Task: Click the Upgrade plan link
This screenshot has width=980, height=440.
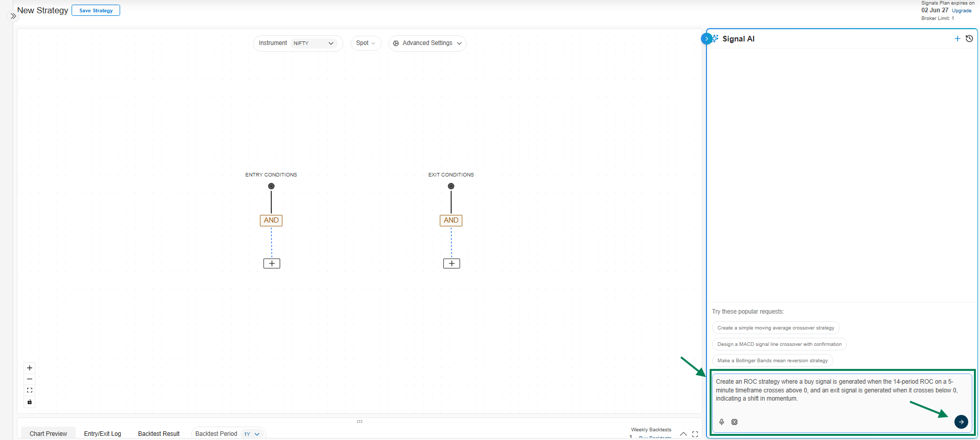Action: click(x=961, y=11)
